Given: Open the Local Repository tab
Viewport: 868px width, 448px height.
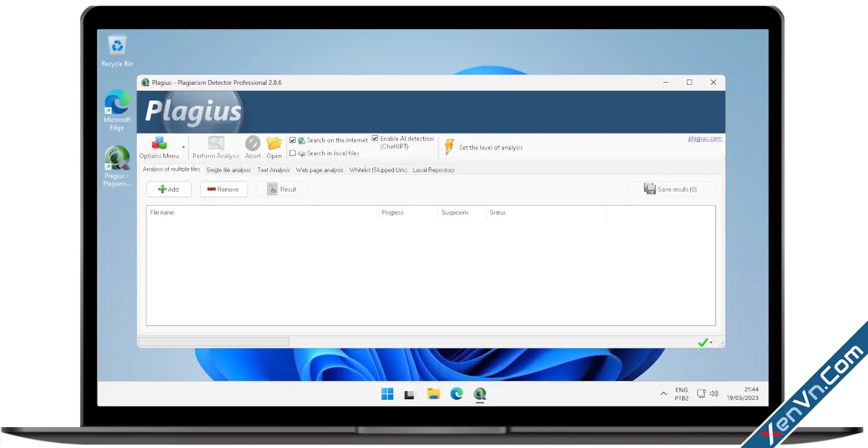Looking at the screenshot, I should pos(433,170).
